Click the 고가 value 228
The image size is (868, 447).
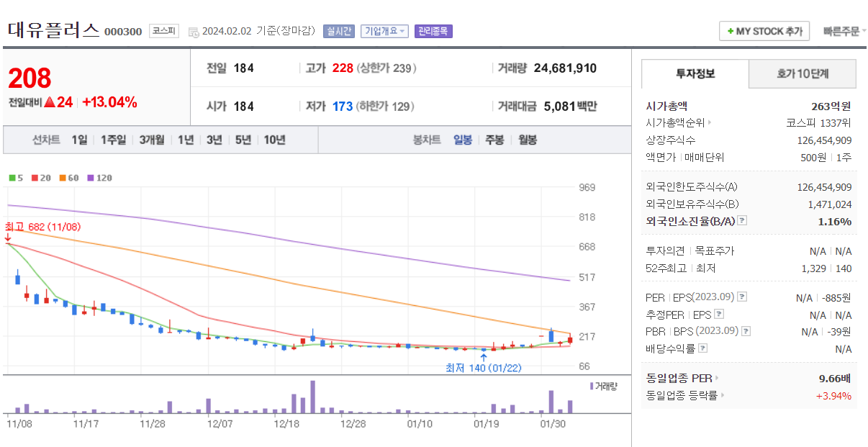point(343,68)
